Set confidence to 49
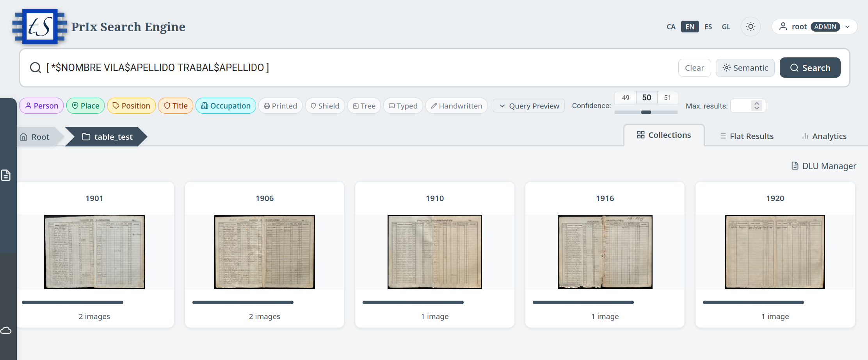 pyautogui.click(x=626, y=98)
